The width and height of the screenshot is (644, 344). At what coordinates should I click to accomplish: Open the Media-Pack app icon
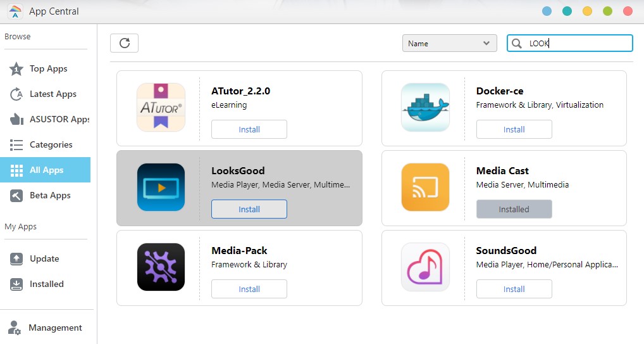click(x=161, y=267)
